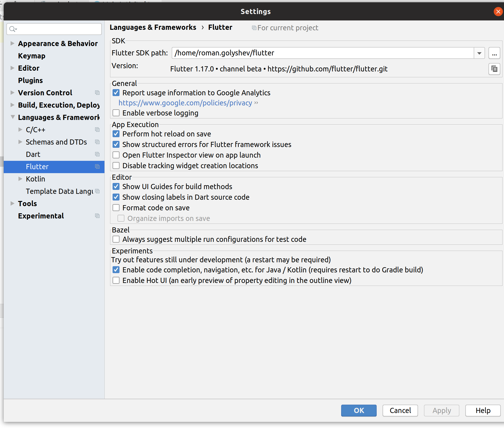Click project icon beside Schemas and DTDs
The image size is (504, 430).
pos(97,142)
